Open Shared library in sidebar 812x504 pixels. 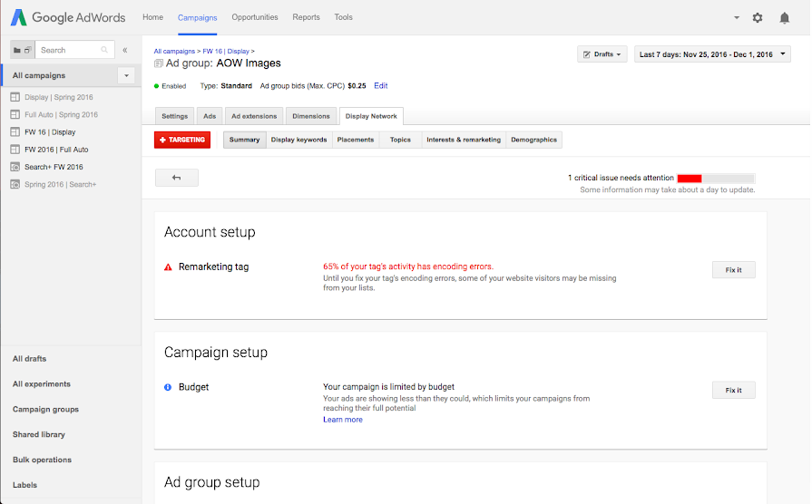tap(39, 435)
